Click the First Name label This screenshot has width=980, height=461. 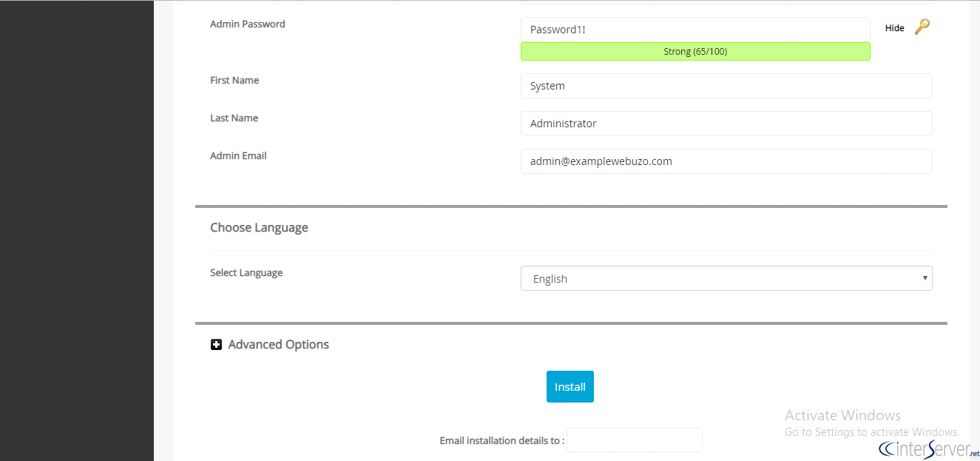(234, 80)
